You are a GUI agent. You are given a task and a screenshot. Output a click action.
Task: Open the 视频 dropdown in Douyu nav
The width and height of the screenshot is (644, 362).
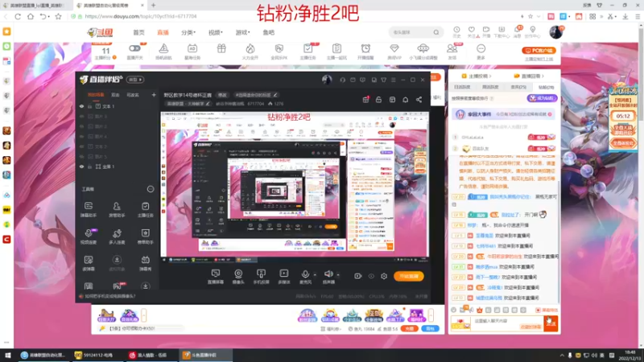215,32
